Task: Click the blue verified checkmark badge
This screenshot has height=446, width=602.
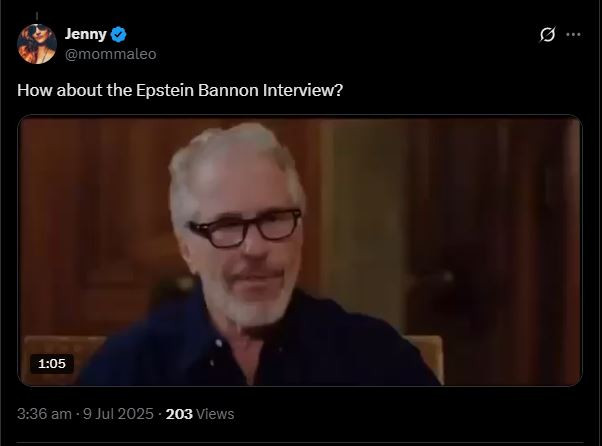Action: (119, 35)
